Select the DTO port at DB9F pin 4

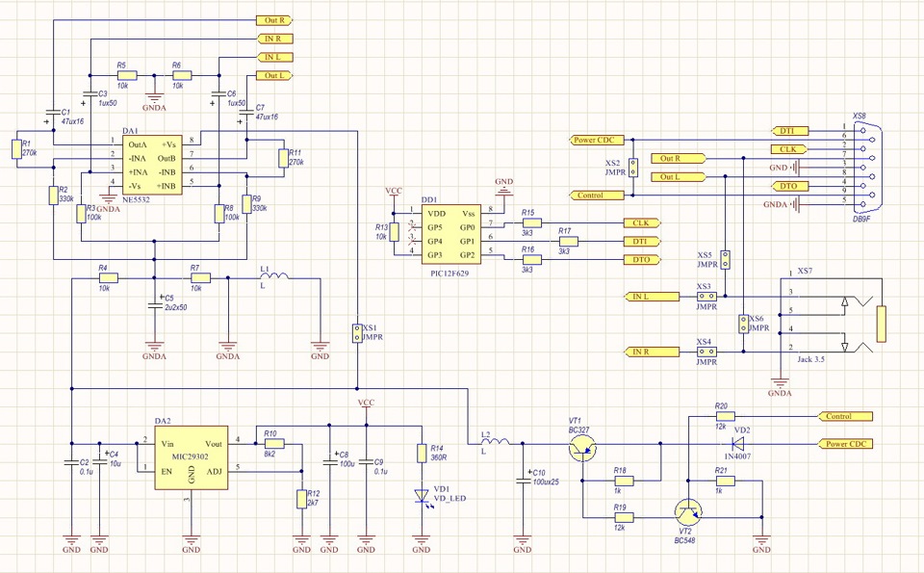[789, 186]
